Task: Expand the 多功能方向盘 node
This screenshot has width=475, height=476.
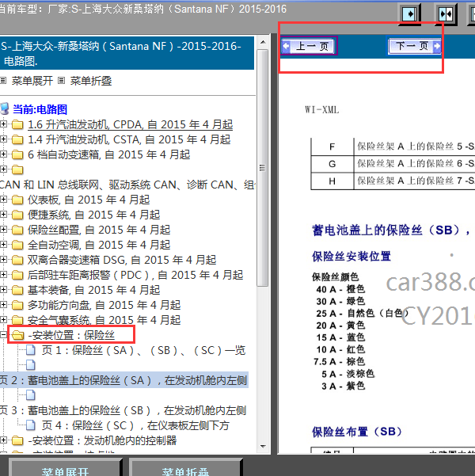Action: click(3, 304)
